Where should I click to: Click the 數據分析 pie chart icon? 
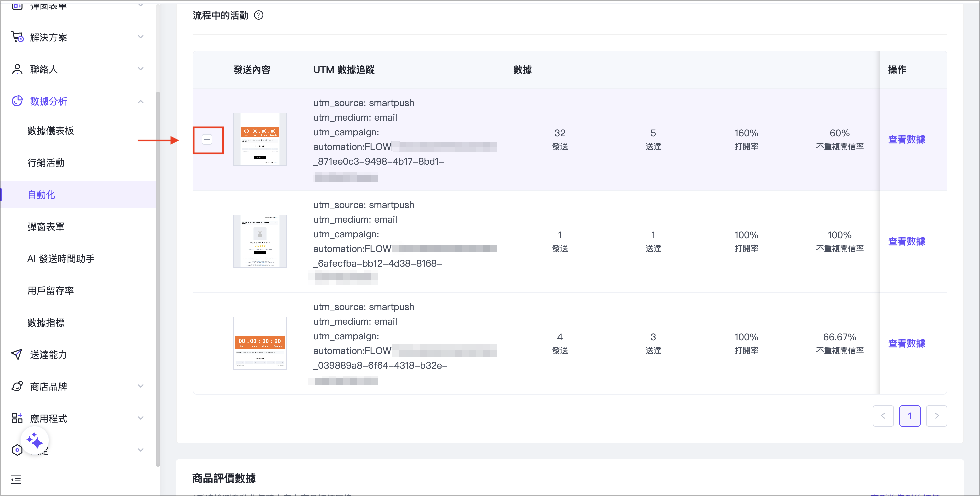17,101
